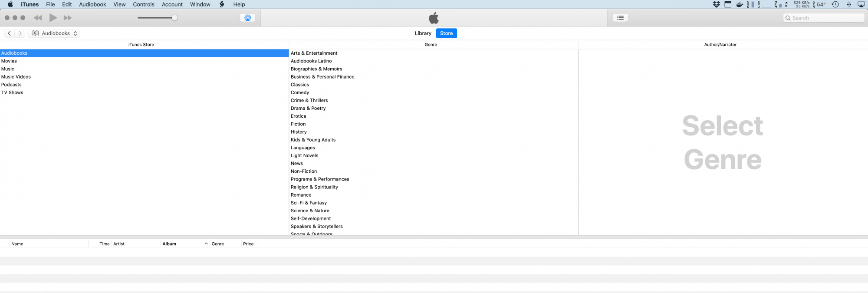Switch to the Library tab

(423, 33)
